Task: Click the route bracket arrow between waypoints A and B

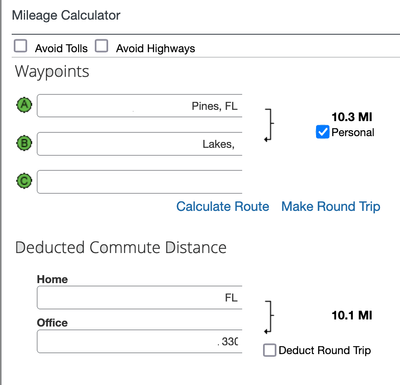Action: 269,125
